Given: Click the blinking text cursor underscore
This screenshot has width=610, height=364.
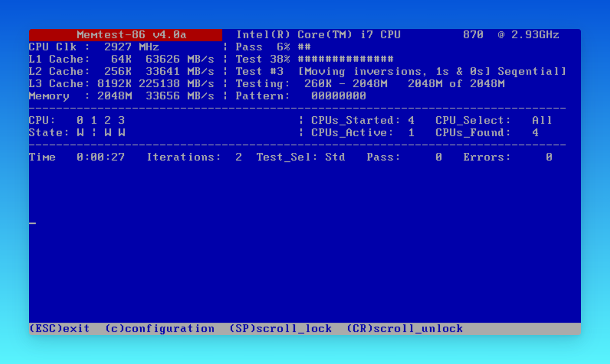Looking at the screenshot, I should 33,223.
